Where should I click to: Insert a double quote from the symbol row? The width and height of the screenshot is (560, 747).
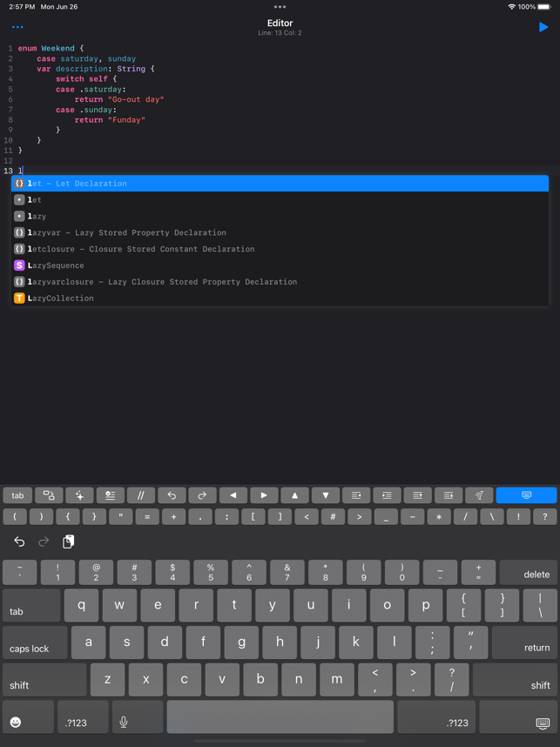(x=121, y=516)
